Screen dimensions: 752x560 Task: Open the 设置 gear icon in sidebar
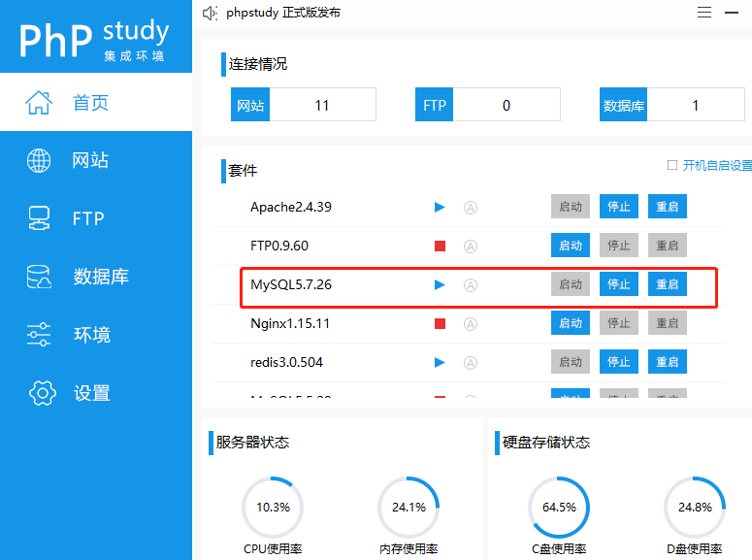42,393
